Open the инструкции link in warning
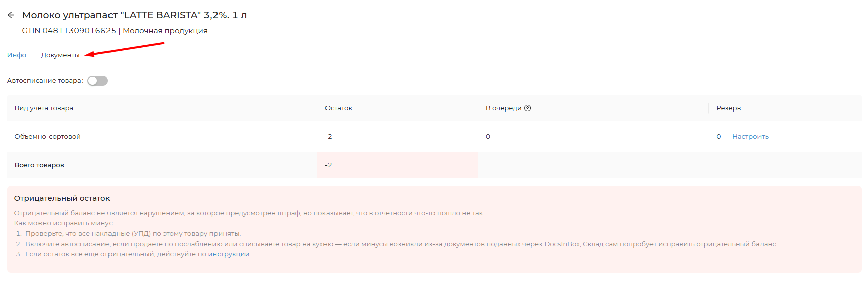The height and width of the screenshot is (283, 868). (229, 254)
